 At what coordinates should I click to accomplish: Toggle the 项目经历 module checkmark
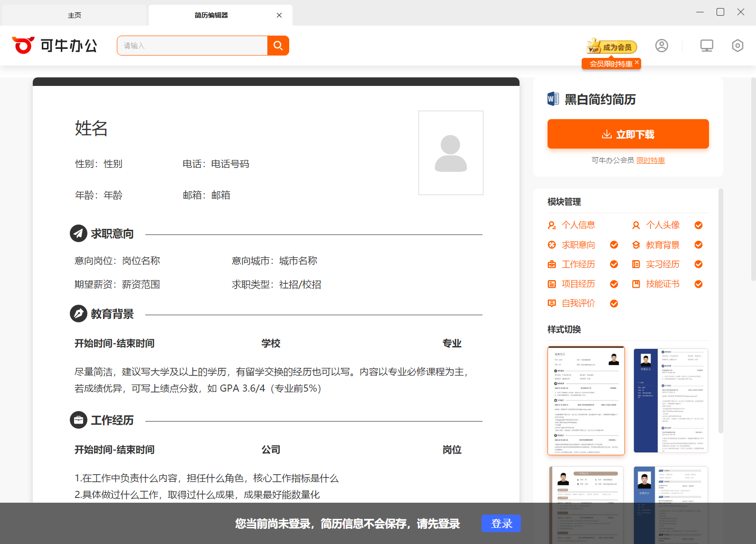(x=614, y=284)
